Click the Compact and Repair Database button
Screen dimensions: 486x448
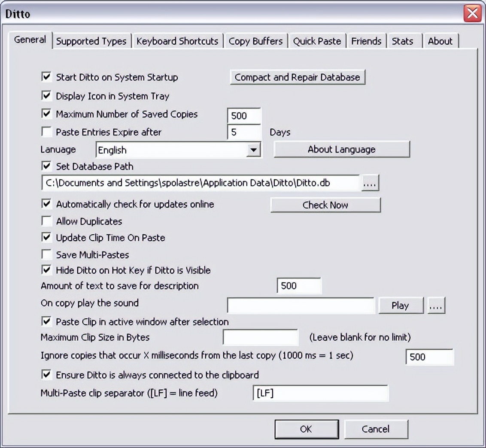tap(298, 77)
